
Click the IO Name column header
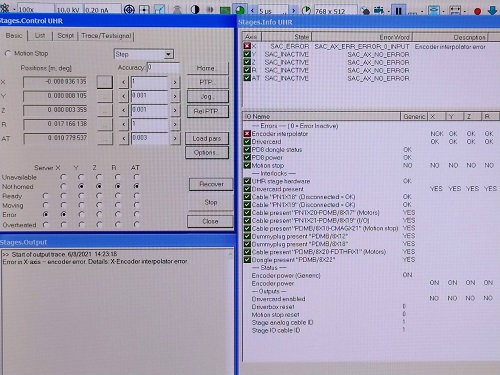(x=322, y=116)
